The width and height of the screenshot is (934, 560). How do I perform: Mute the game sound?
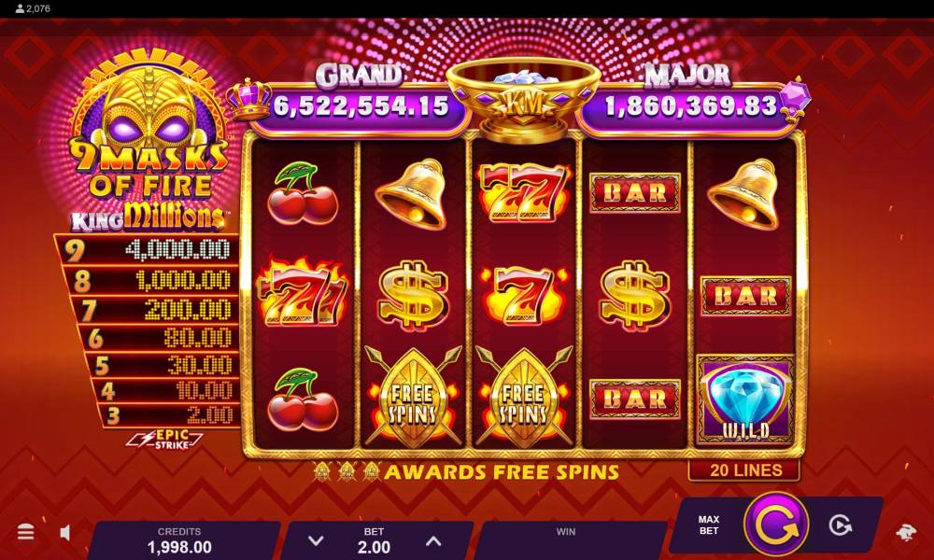tap(65, 533)
